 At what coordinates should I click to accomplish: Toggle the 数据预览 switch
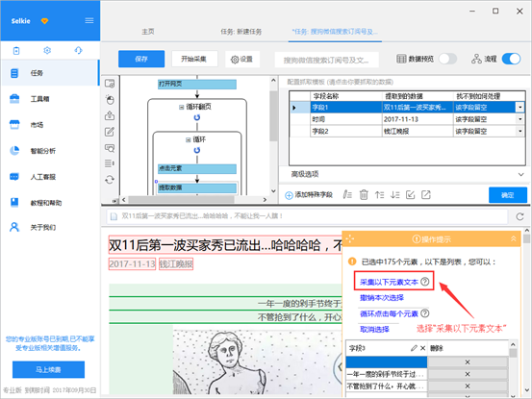pos(447,59)
